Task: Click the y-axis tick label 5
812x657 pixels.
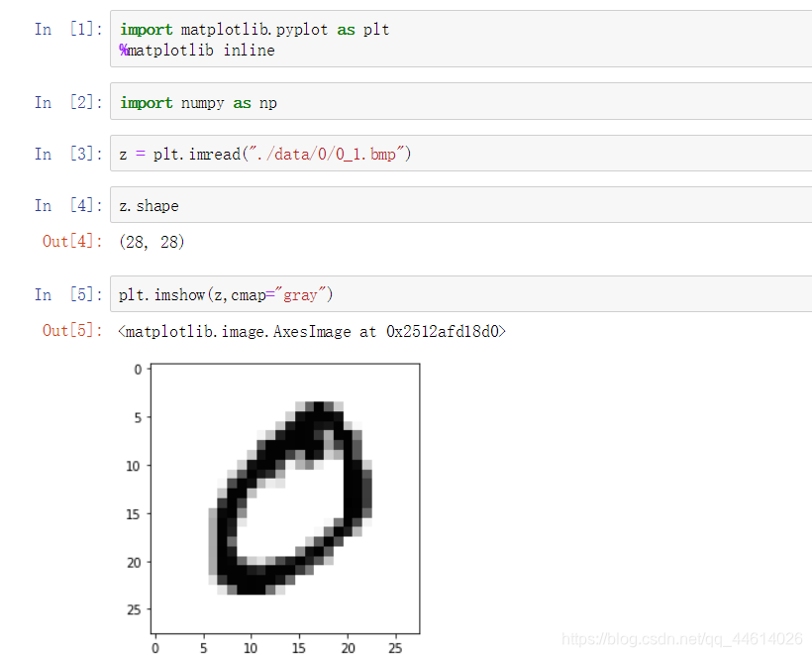Action: 138,417
